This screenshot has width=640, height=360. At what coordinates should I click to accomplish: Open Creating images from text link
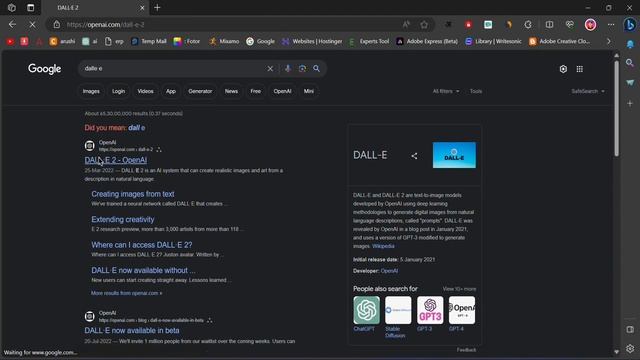tap(133, 194)
